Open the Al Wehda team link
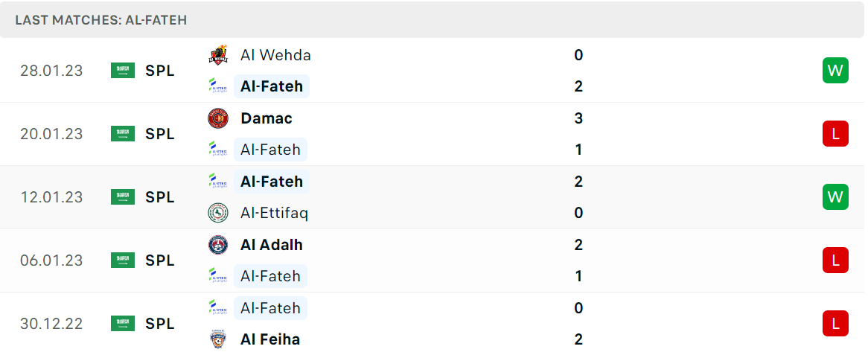868x355 pixels. point(275,55)
